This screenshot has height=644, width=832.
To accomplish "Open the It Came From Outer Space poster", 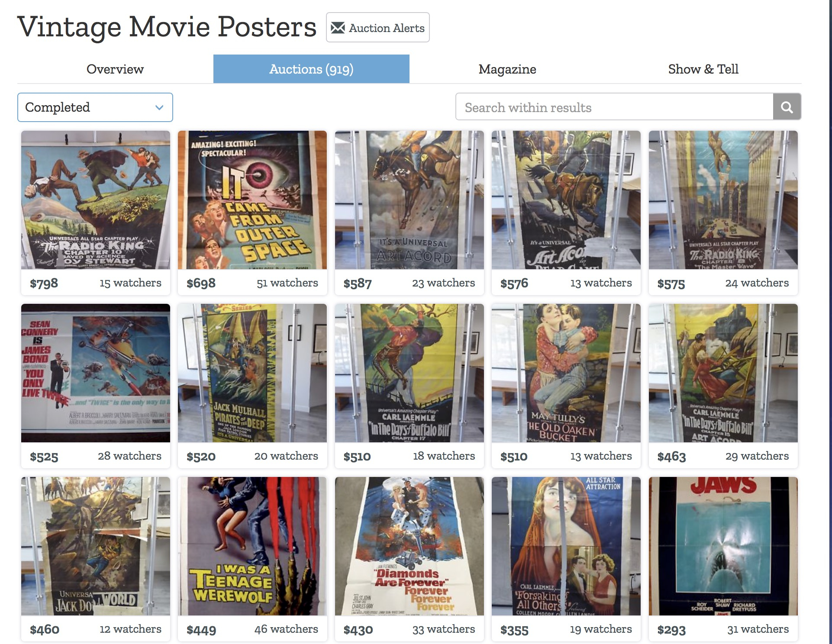I will [252, 200].
